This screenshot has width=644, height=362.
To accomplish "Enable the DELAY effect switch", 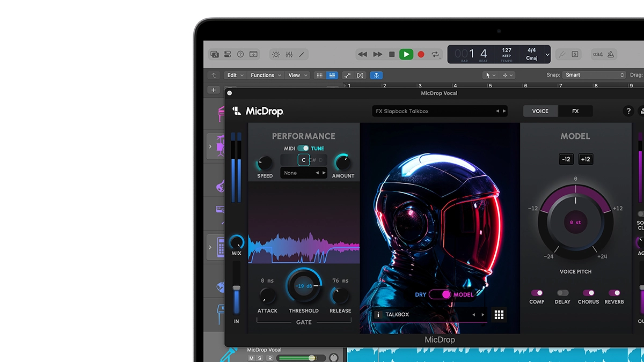I will (x=562, y=293).
